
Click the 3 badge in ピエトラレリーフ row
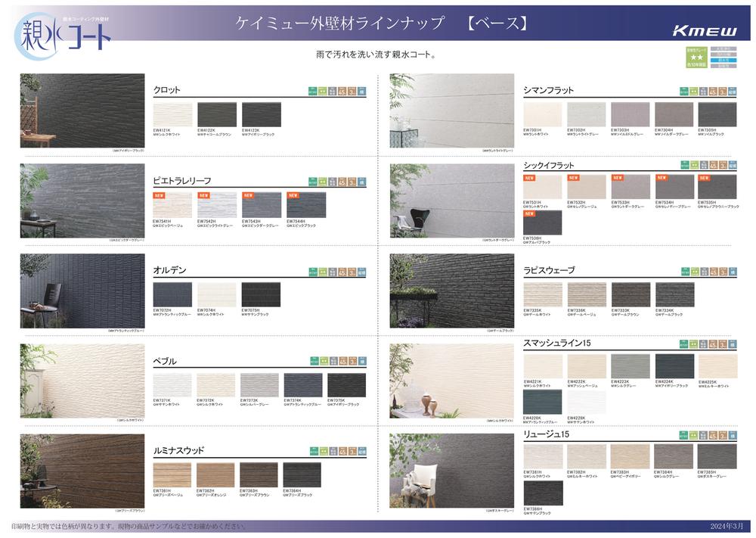coord(352,182)
